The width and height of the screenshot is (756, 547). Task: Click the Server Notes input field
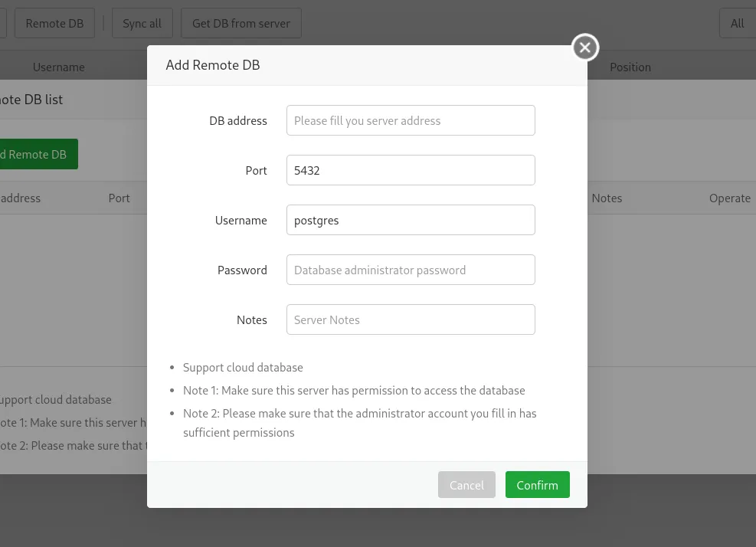[411, 319]
